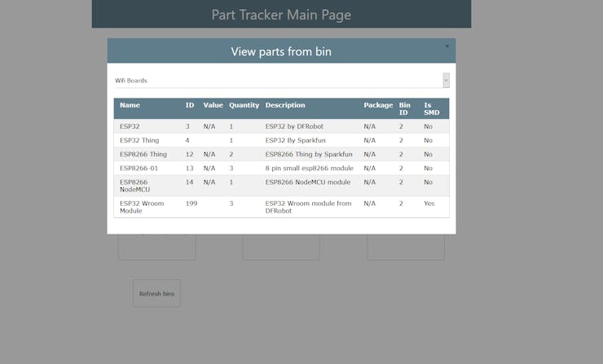This screenshot has width=603, height=364.
Task: Select the ESP32 Thing name cell
Action: [x=139, y=140]
